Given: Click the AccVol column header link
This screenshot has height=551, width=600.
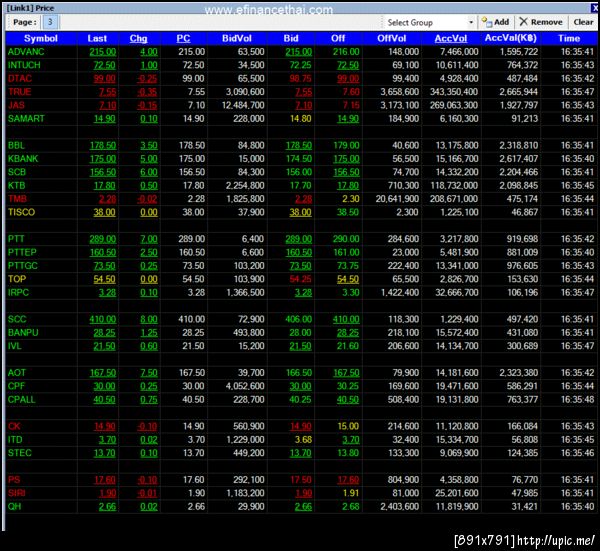Looking at the screenshot, I should click(451, 38).
